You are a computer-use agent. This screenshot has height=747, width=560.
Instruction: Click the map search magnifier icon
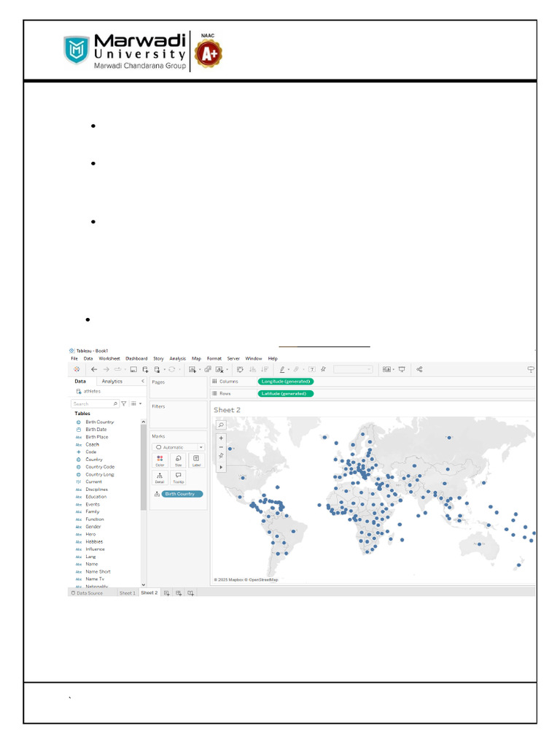[221, 425]
